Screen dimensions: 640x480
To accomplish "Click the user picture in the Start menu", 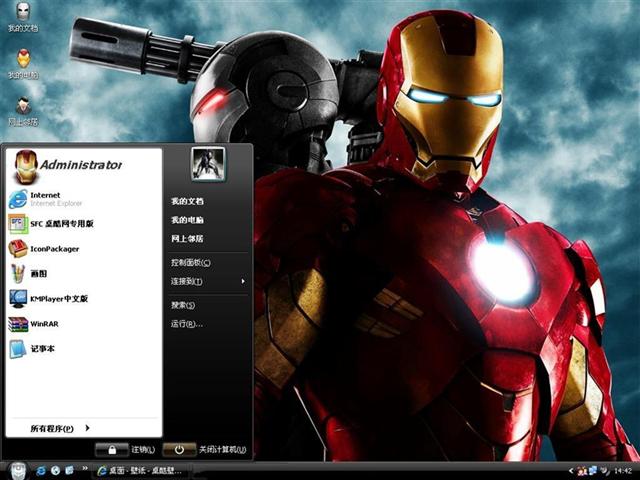I will 208,163.
